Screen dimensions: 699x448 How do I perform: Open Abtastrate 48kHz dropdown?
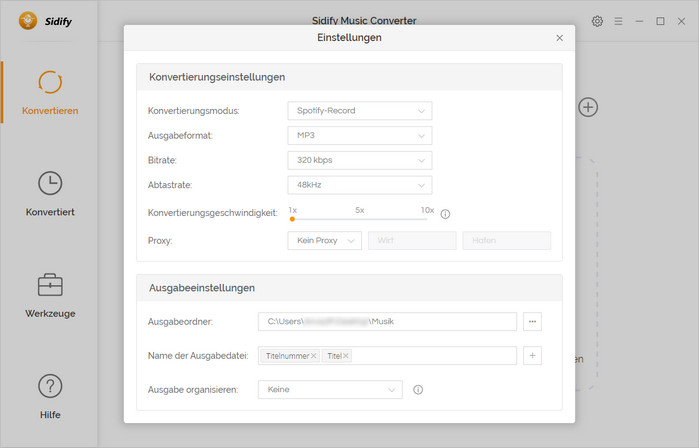[x=360, y=185]
